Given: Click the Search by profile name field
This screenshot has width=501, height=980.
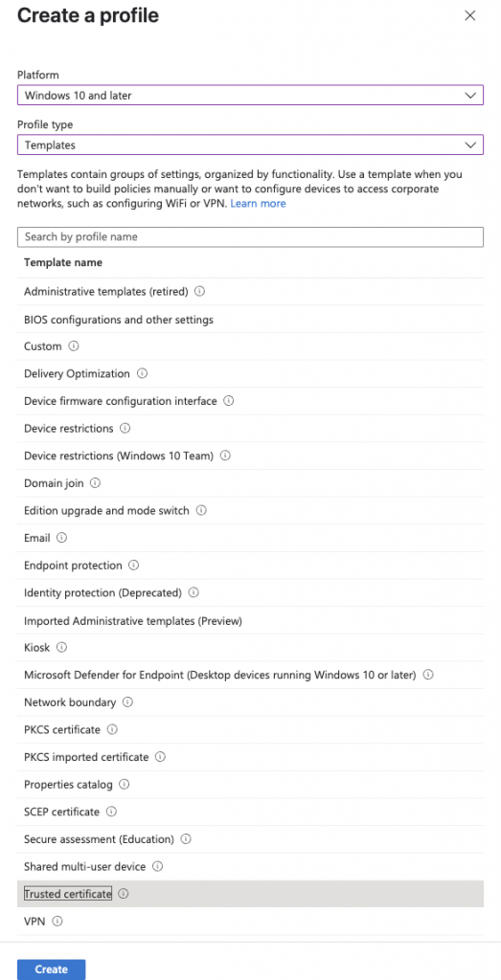Looking at the screenshot, I should pyautogui.click(x=250, y=237).
